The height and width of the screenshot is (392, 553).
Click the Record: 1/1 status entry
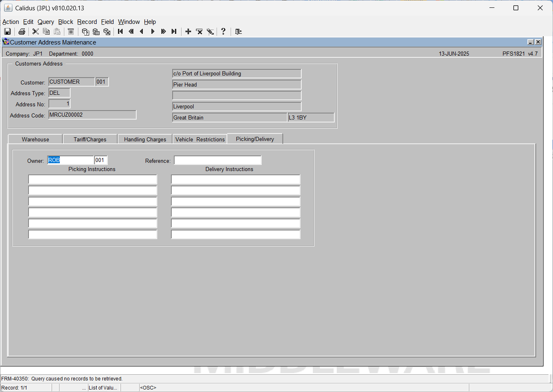click(x=14, y=388)
